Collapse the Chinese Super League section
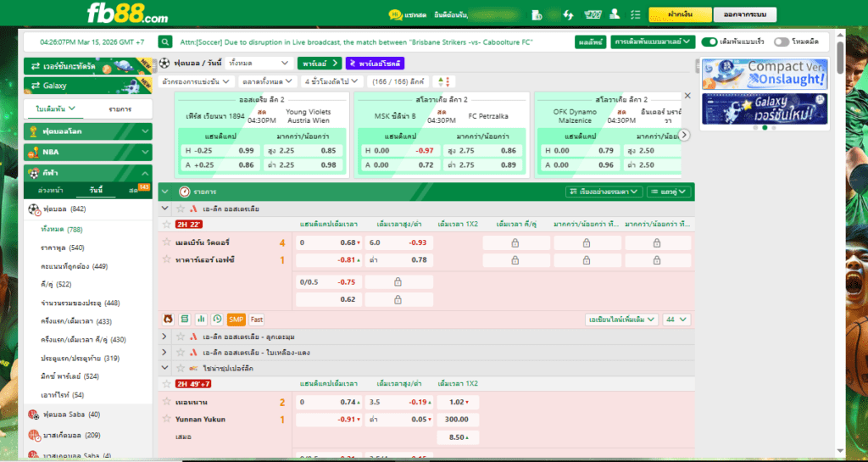 (x=164, y=368)
